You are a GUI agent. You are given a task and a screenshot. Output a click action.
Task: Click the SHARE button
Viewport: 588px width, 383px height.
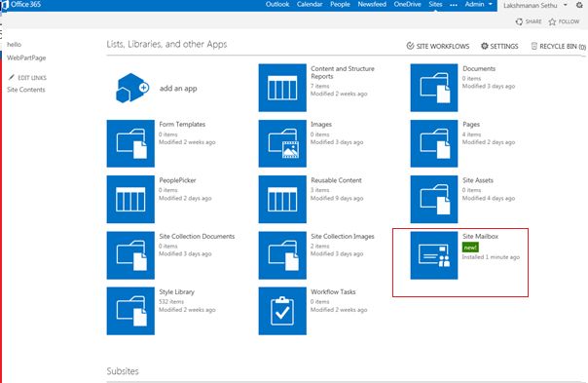click(x=529, y=21)
